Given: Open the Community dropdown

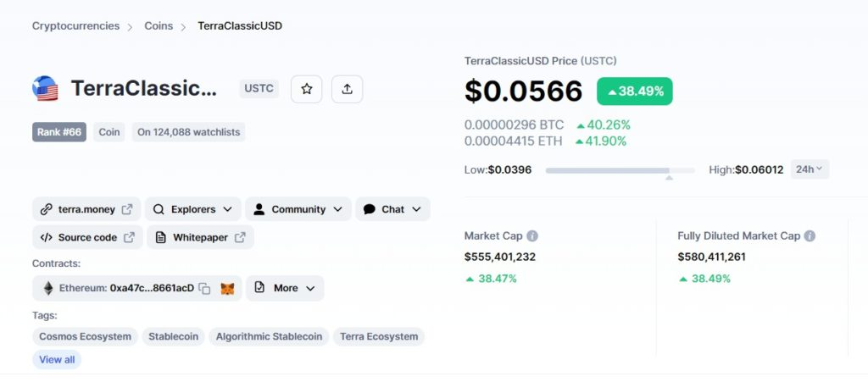Looking at the screenshot, I should click(298, 209).
